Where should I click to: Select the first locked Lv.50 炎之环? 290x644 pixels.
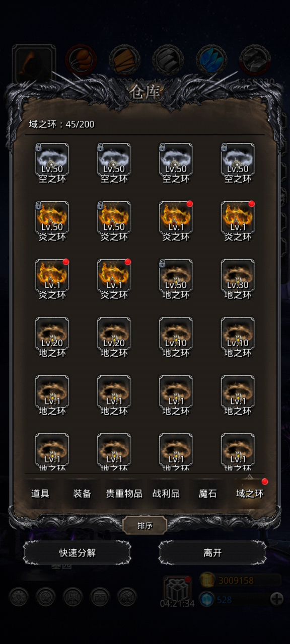point(52,218)
